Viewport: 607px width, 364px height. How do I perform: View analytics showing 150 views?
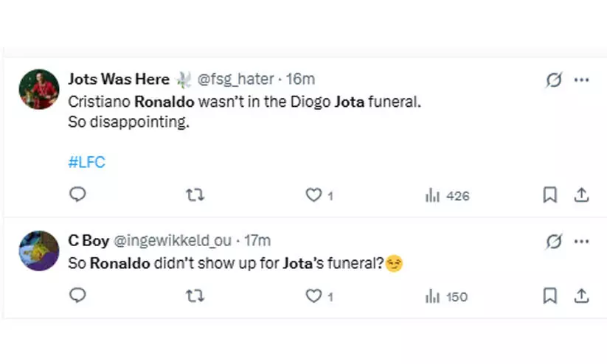[447, 296]
